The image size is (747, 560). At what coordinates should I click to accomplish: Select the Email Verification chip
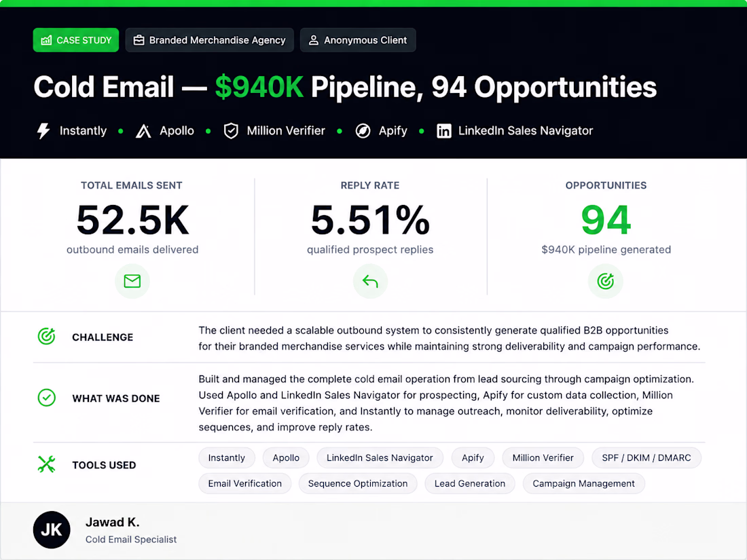click(245, 483)
